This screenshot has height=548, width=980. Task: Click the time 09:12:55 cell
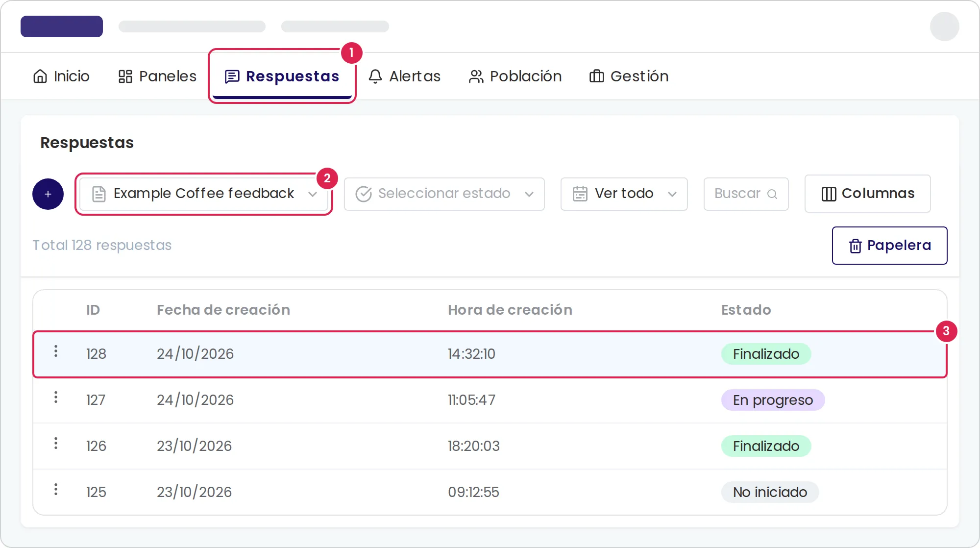pyautogui.click(x=473, y=492)
